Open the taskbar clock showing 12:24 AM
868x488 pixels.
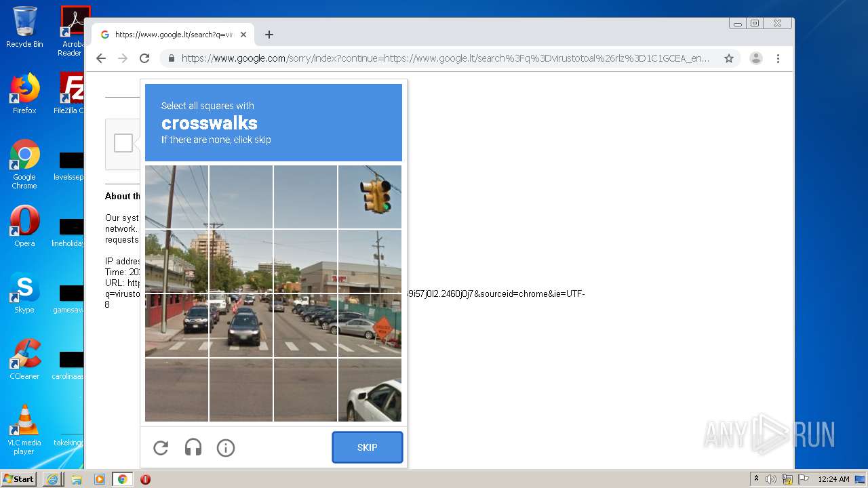click(x=833, y=479)
